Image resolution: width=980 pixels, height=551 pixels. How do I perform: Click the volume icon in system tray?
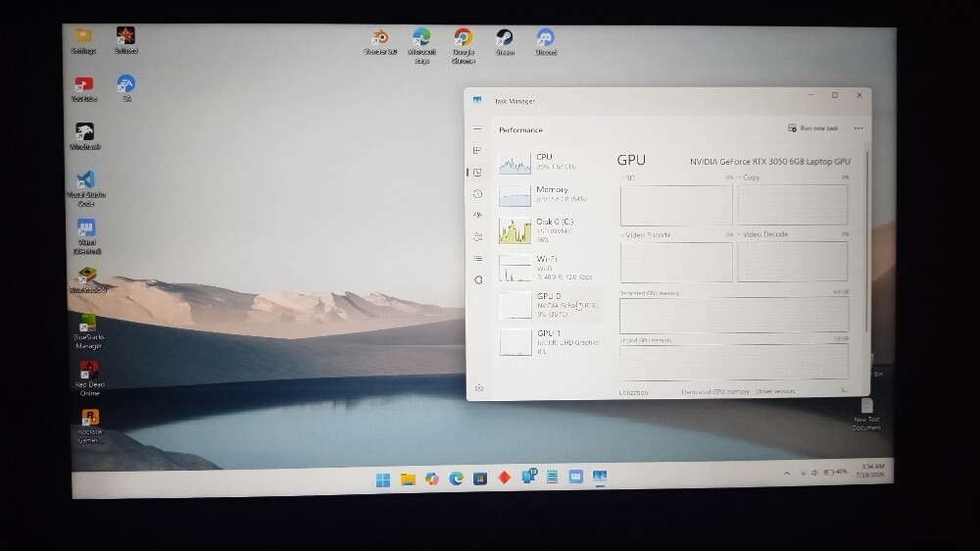(x=813, y=473)
